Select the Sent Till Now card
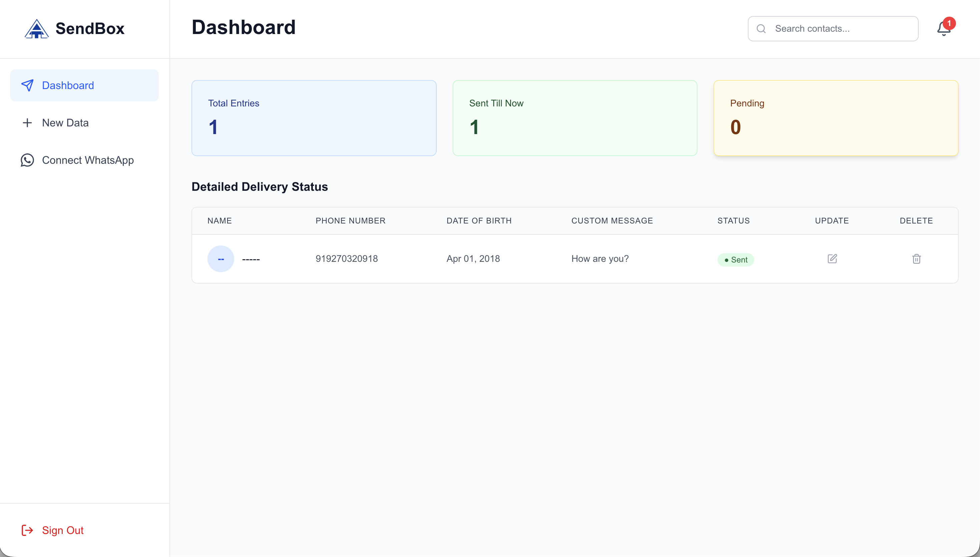Screen dimensions: 980x557 point(574,118)
